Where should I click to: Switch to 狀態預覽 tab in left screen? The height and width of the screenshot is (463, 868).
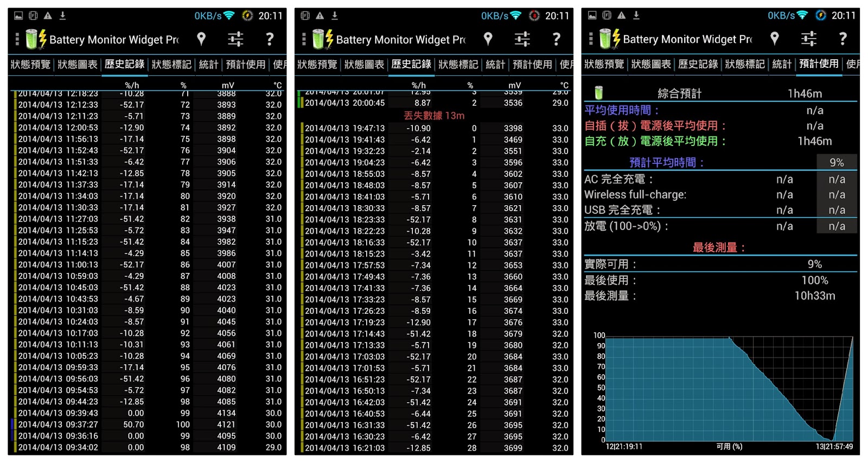pyautogui.click(x=30, y=65)
